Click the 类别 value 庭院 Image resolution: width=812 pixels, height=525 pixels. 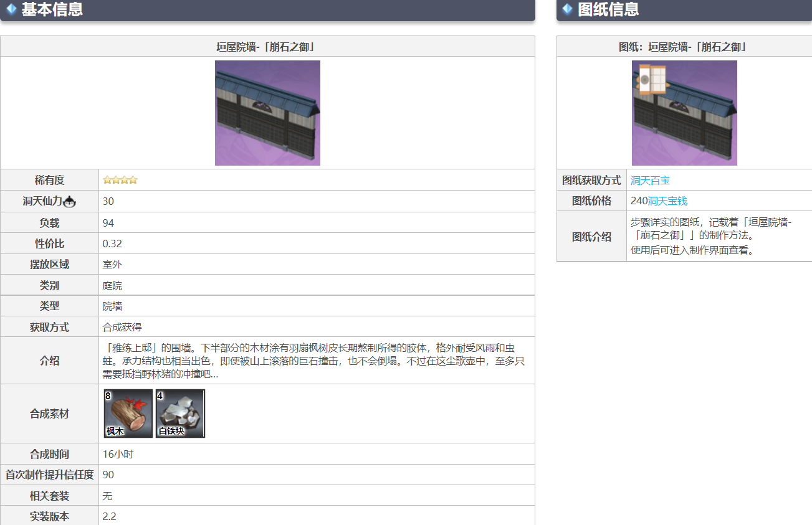pos(112,285)
